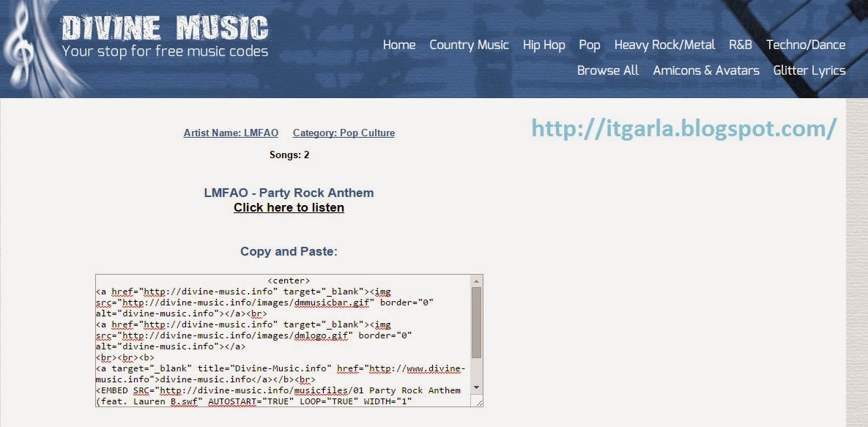Open Techno/Dance category
Screen dimensions: 868x427
pos(806,45)
